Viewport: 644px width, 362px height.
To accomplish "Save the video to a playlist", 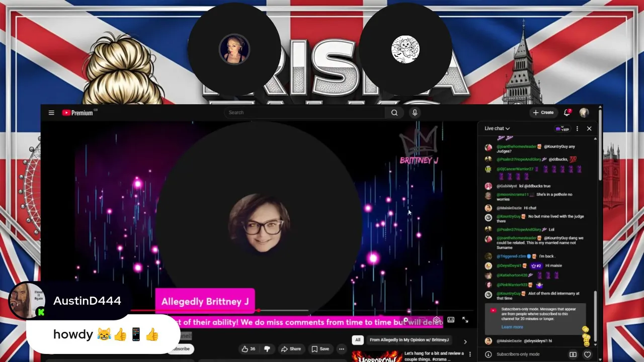I will (320, 349).
